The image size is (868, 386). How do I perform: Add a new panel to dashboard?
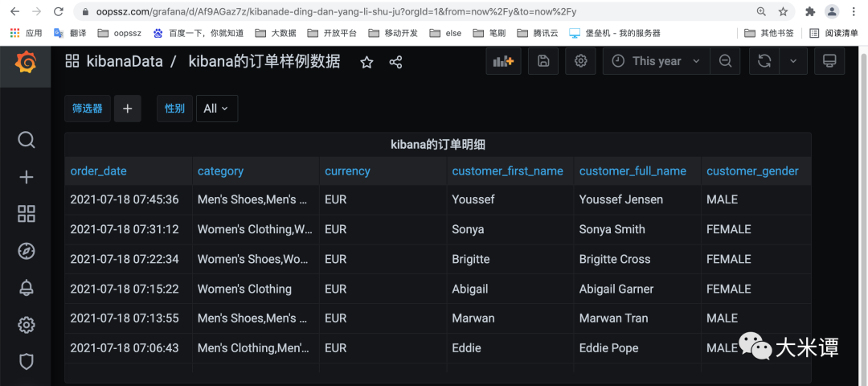pos(503,61)
